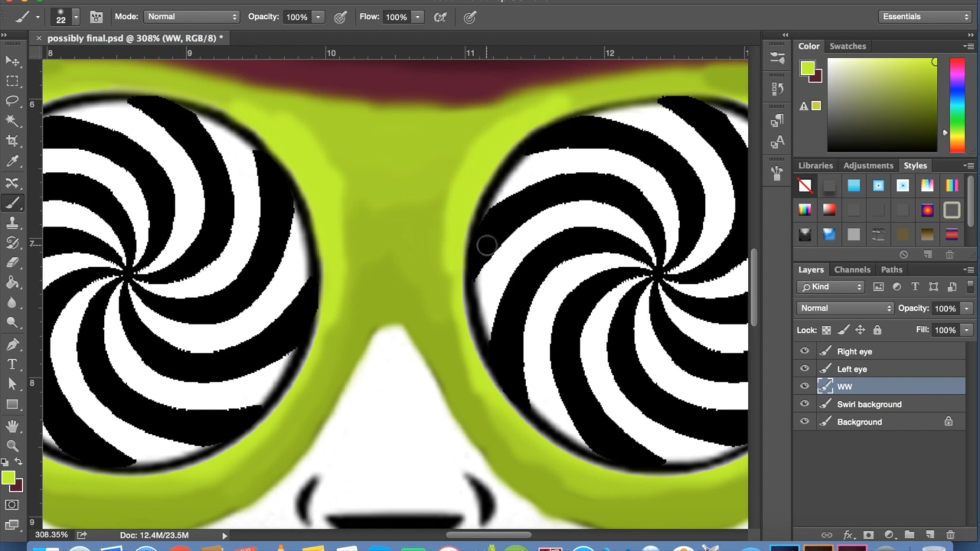Create a new layer using bottom icon
980x551 pixels.
(x=930, y=535)
